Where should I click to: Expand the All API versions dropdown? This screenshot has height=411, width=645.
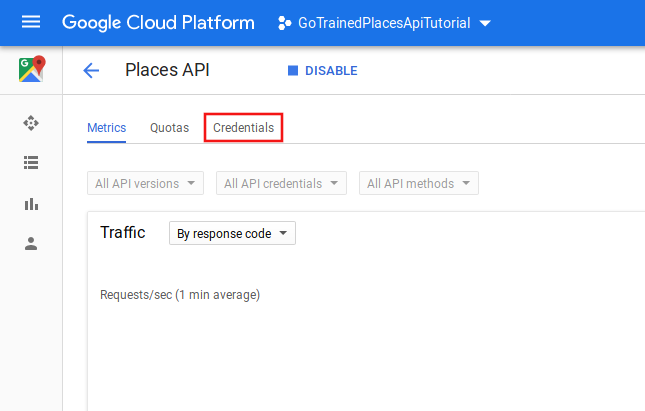pos(145,183)
